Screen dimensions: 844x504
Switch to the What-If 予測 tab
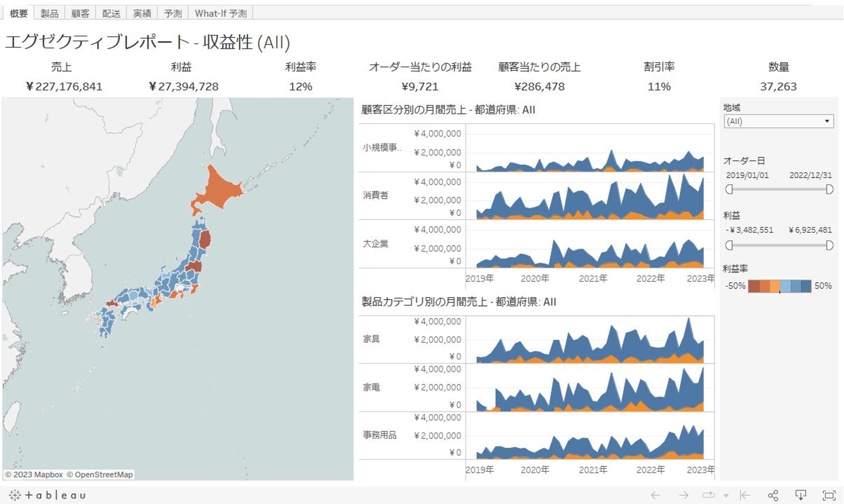[x=220, y=13]
